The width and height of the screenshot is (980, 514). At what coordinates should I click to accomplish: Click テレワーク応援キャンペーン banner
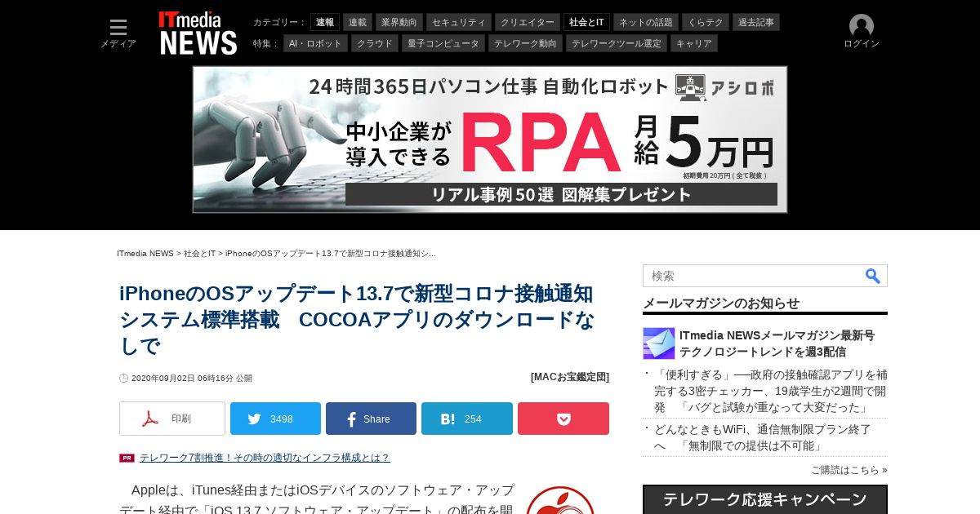(x=765, y=499)
